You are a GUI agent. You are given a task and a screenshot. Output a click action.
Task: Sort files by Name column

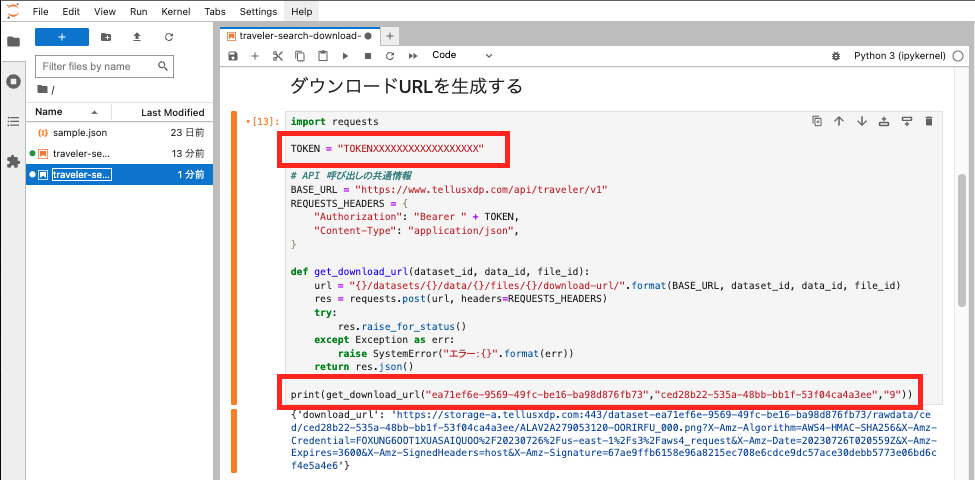[x=68, y=112]
